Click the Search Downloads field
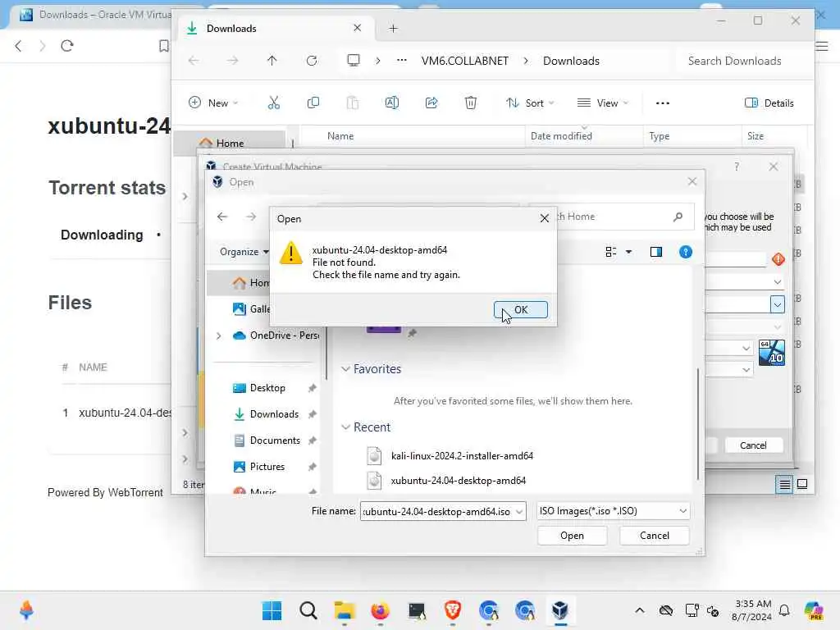The width and height of the screenshot is (840, 630). [742, 61]
